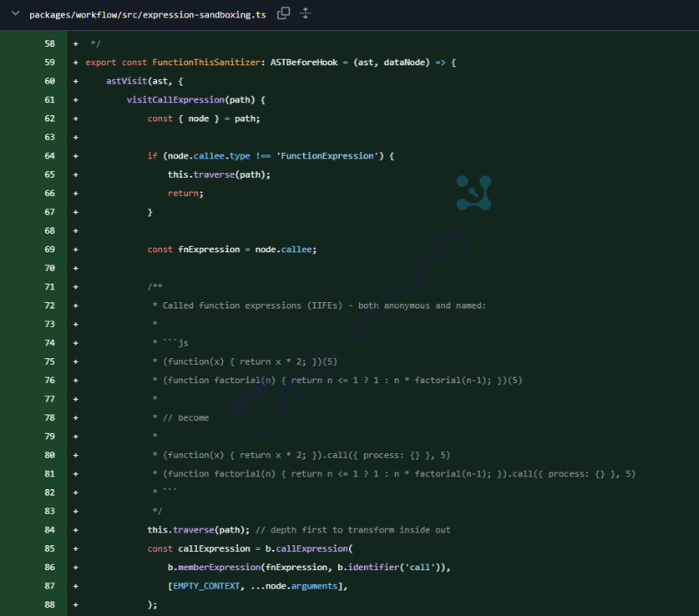Screen dimensions: 699x616
Task: Click callExpression constant on line 85
Action: coord(214,548)
